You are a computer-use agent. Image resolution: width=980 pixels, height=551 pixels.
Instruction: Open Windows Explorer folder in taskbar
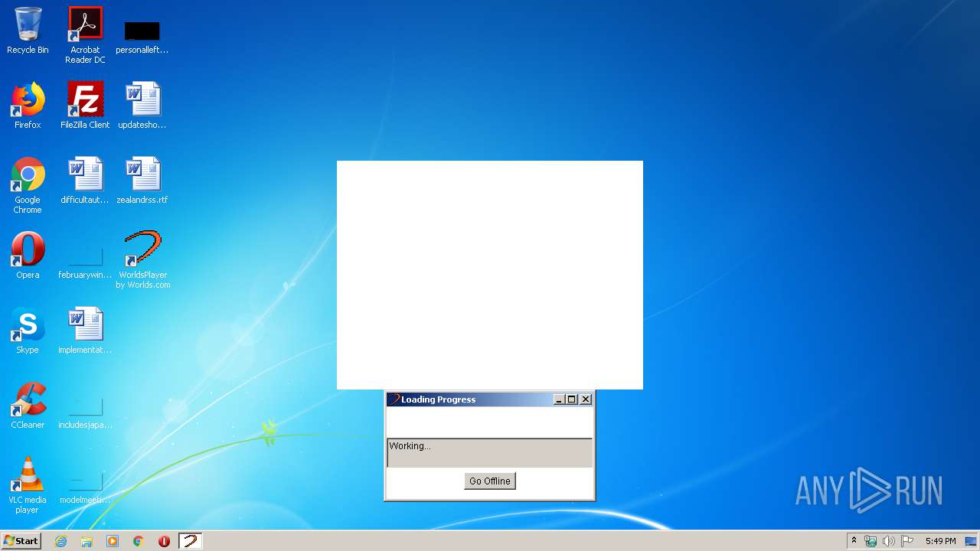tap(87, 541)
